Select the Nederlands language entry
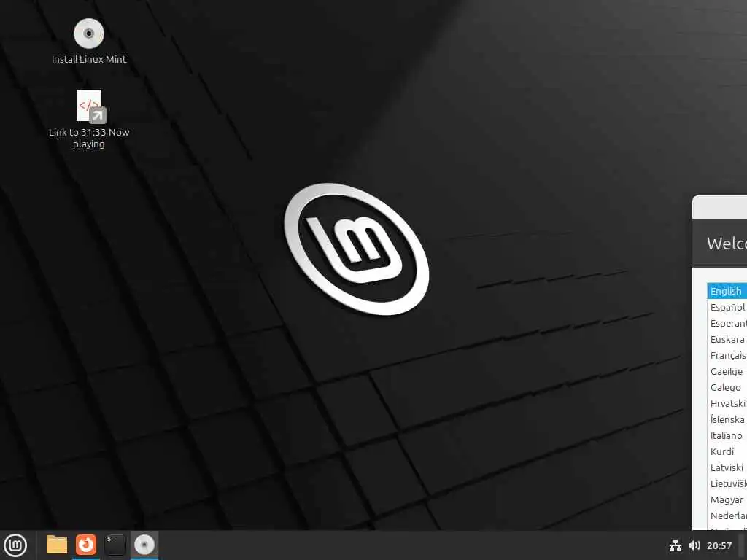This screenshot has height=560, width=747. [x=727, y=516]
